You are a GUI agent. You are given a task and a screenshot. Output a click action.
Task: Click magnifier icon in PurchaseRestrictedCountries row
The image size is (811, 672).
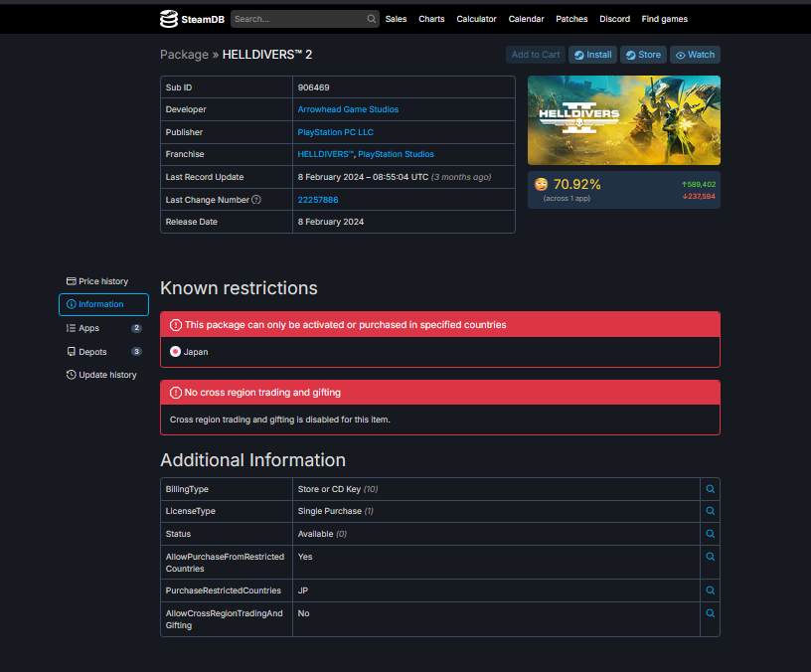(711, 590)
